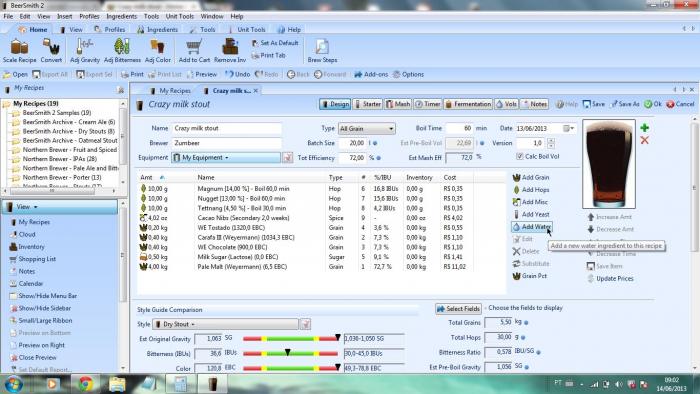Select Preview on Right option
The image size is (700, 394).
[37, 345]
